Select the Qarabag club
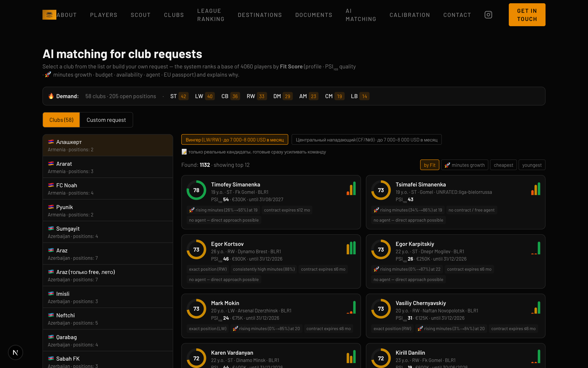The width and height of the screenshot is (588, 368). 108,340
